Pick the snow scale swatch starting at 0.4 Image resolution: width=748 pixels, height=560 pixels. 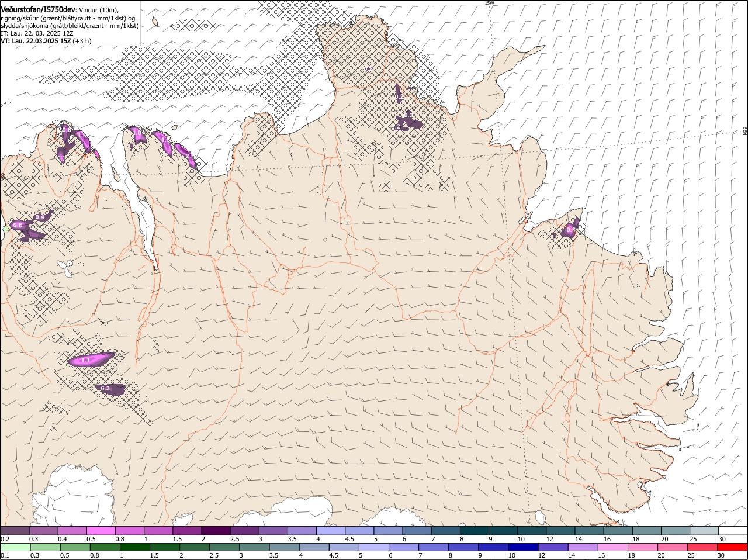(72, 531)
